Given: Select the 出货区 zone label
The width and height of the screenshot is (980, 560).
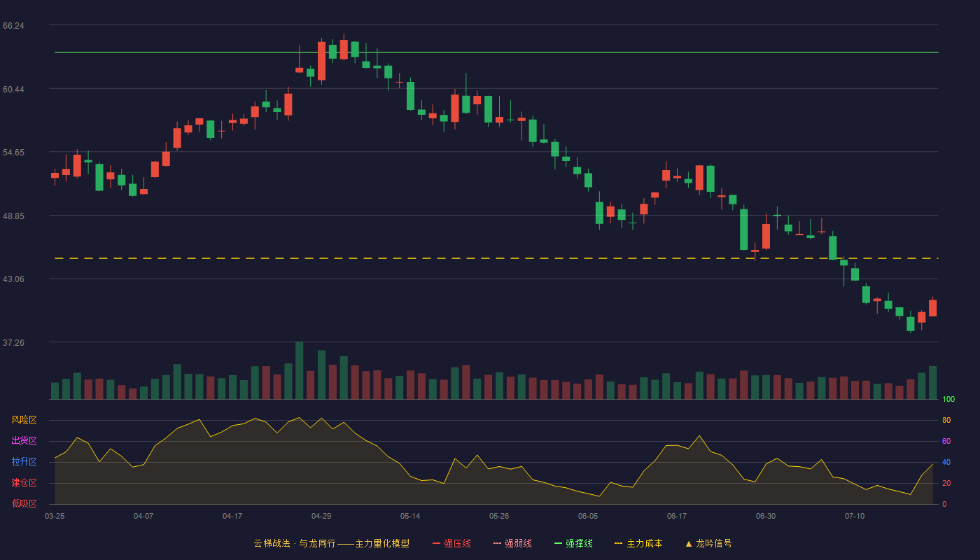Looking at the screenshot, I should (24, 441).
